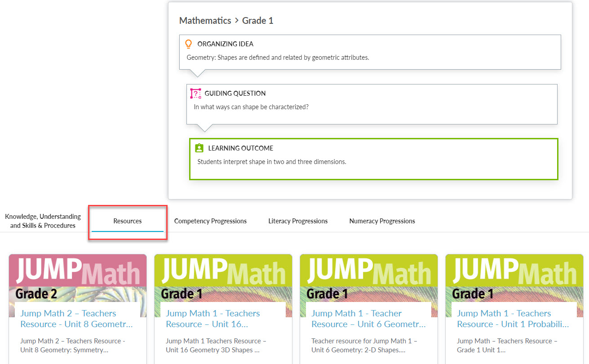Click 'In what ways can shape be characterized?'
This screenshot has width=589, height=364.
pos(251,107)
